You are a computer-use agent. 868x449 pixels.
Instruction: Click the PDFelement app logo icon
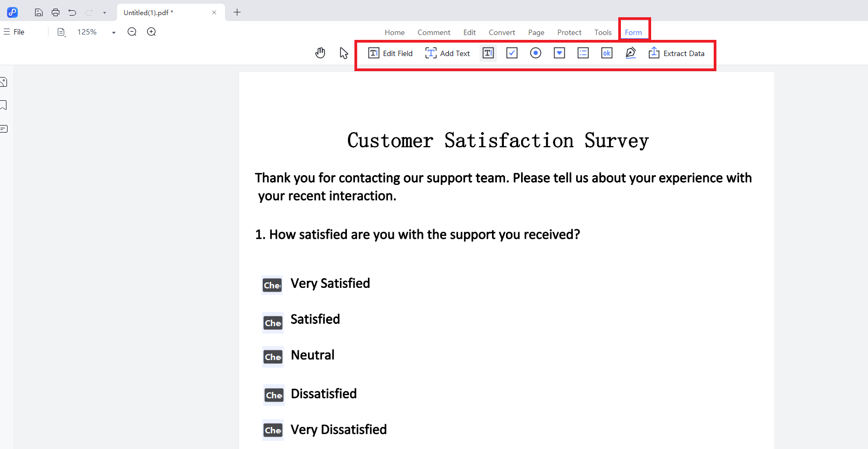[x=12, y=12]
